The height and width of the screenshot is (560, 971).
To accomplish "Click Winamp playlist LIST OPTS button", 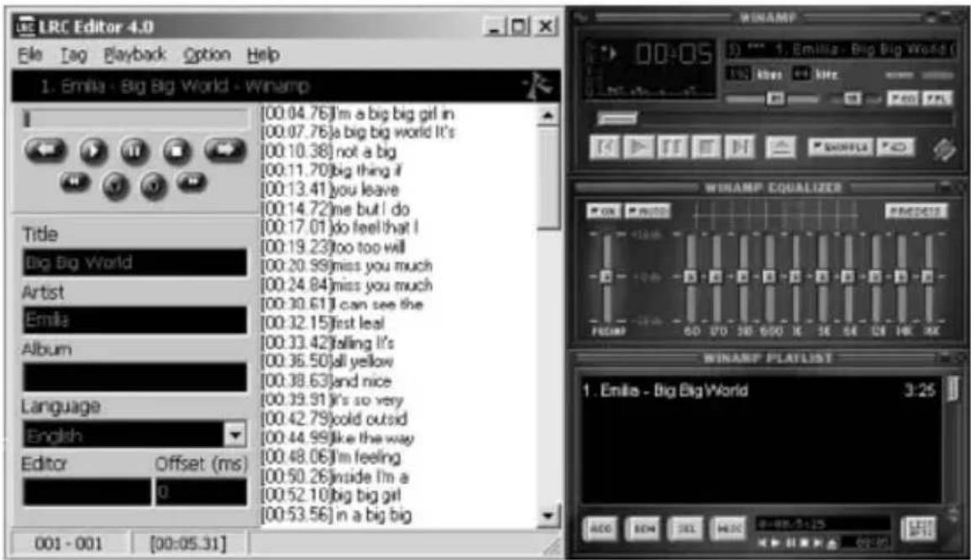I will [921, 529].
